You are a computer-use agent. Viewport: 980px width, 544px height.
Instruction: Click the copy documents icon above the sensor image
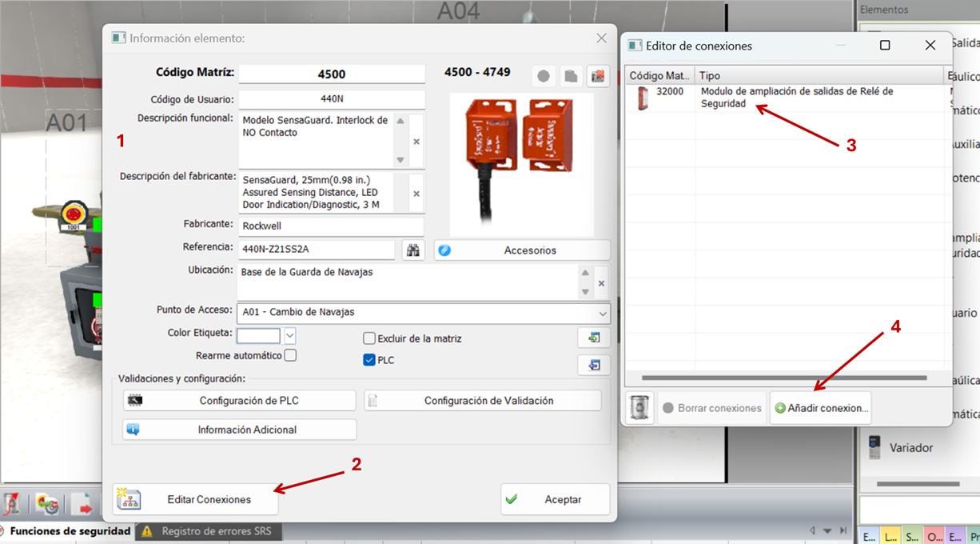(571, 76)
